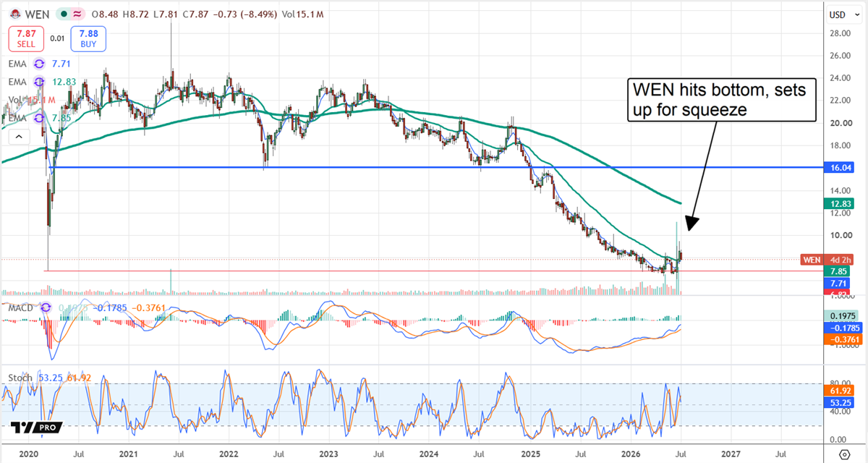Viewport: 868px width, 463px height.
Task: Click the high value H8.72
Action: [x=135, y=14]
